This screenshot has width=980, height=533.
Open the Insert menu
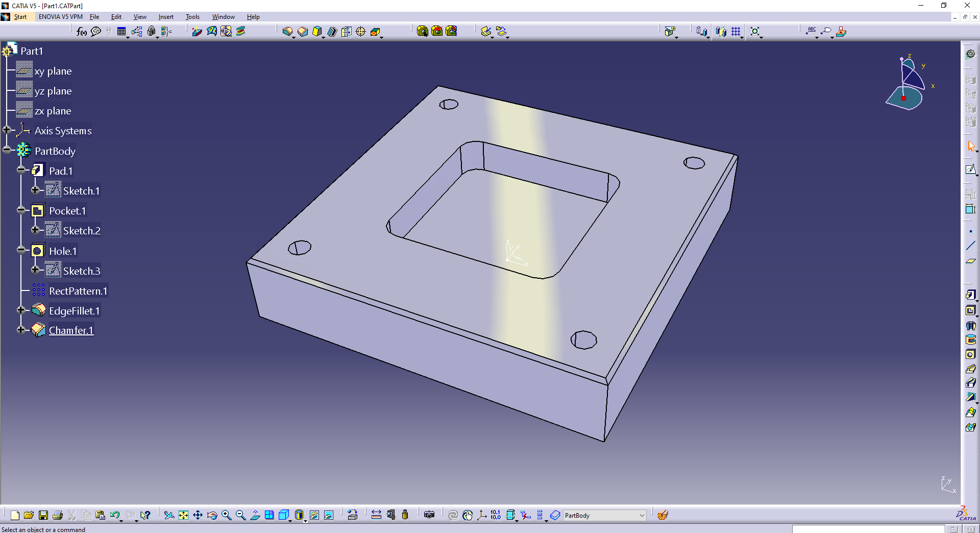pyautogui.click(x=166, y=17)
